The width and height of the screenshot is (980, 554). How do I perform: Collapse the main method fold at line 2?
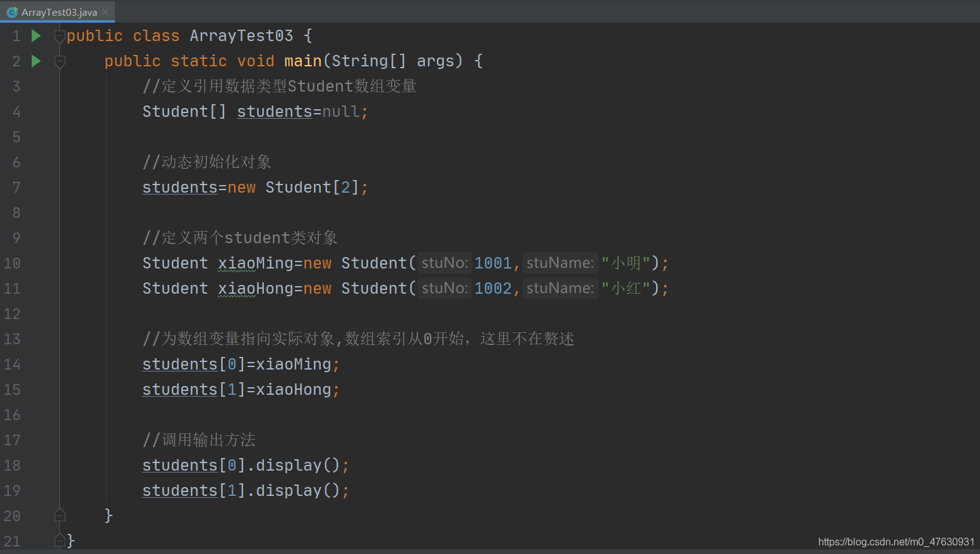[60, 62]
